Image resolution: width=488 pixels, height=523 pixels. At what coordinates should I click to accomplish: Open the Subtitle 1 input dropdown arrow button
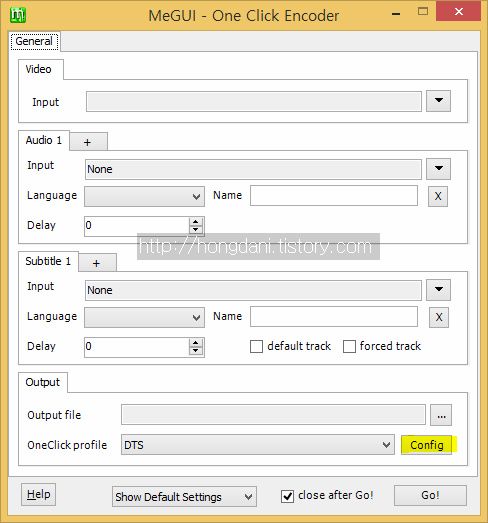[x=439, y=290]
